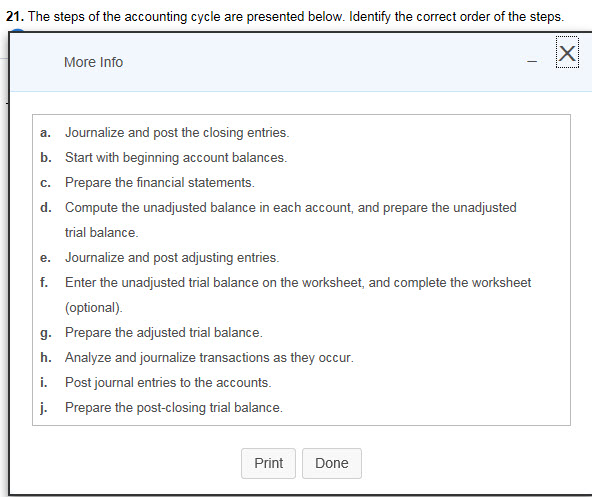Minimize the More Info dialog
Image resolution: width=592 pixels, height=497 pixels.
(532, 61)
